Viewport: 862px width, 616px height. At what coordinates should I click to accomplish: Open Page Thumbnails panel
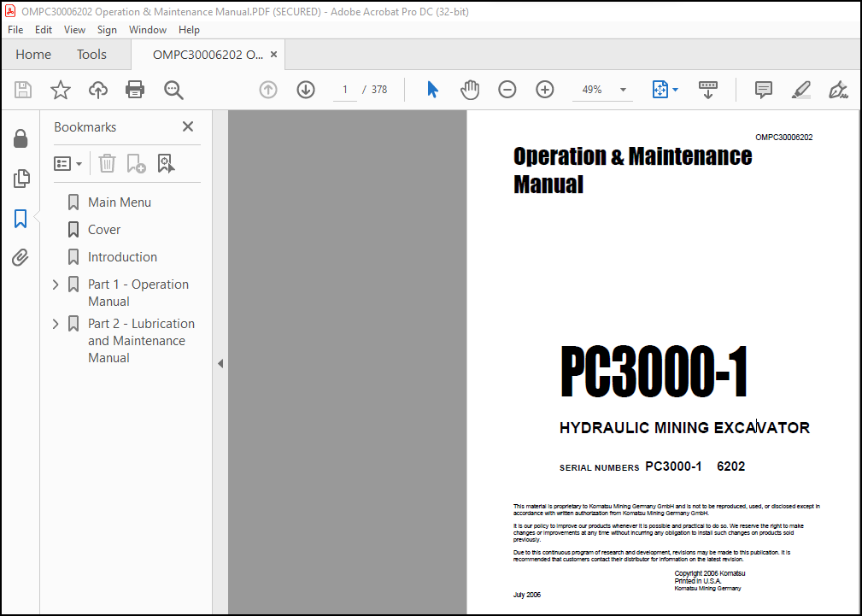click(21, 179)
